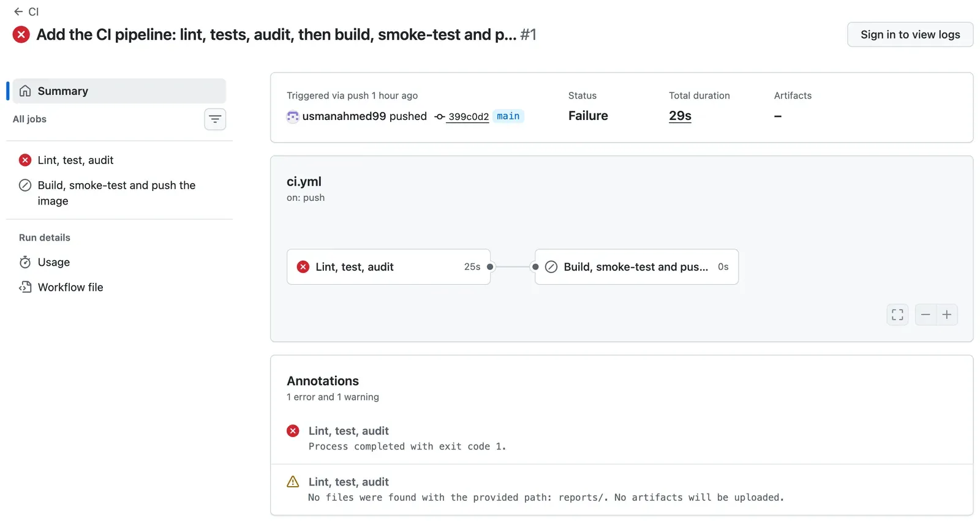Click the Sign in to view logs button

(910, 35)
